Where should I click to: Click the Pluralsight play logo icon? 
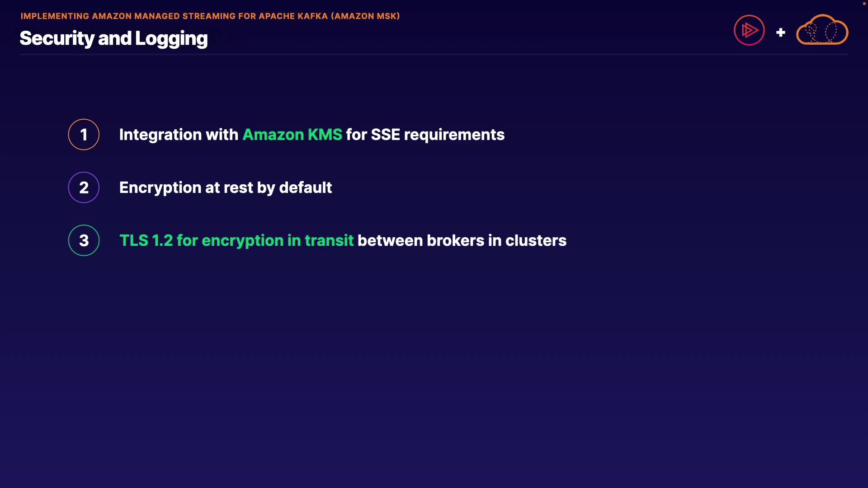pos(749,30)
